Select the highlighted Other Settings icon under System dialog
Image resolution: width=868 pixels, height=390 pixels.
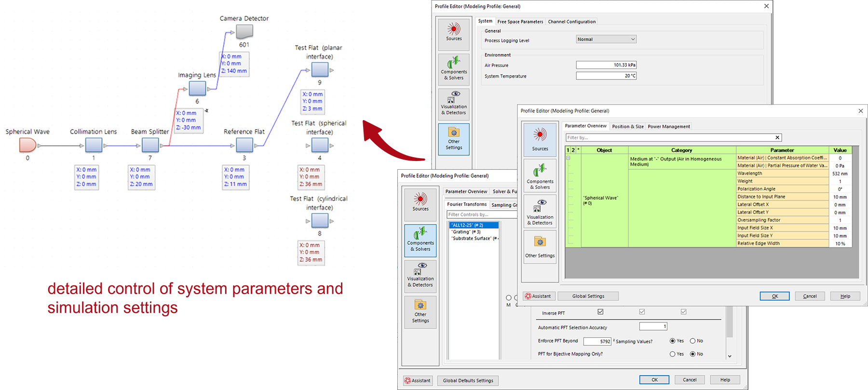(x=453, y=139)
